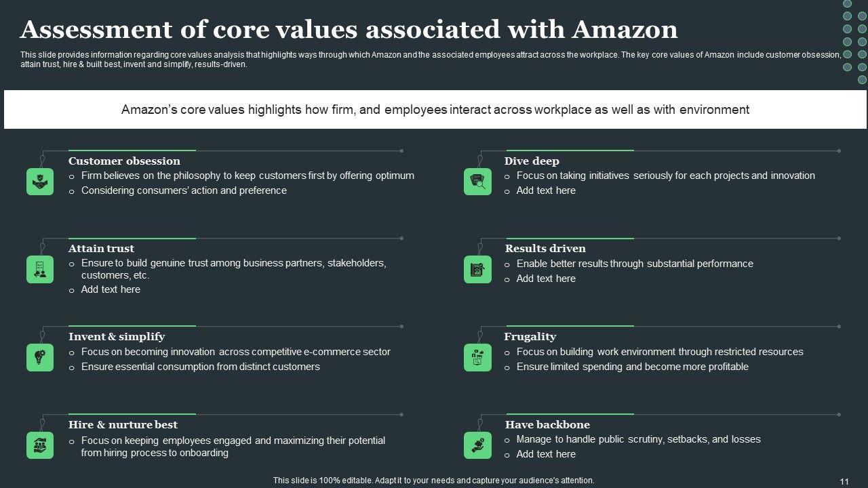This screenshot has width=868, height=488.
Task: Click the slide title about Amazon core values
Action: pyautogui.click(x=349, y=30)
